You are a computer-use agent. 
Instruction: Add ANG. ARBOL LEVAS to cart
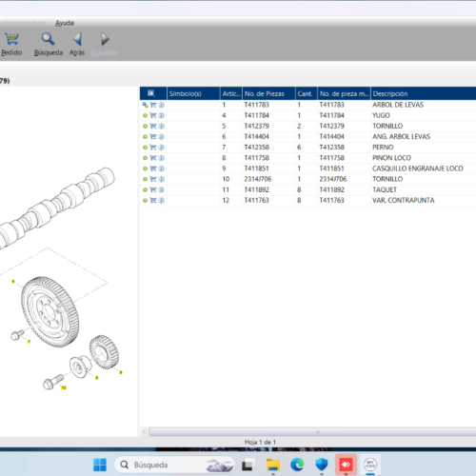(153, 137)
